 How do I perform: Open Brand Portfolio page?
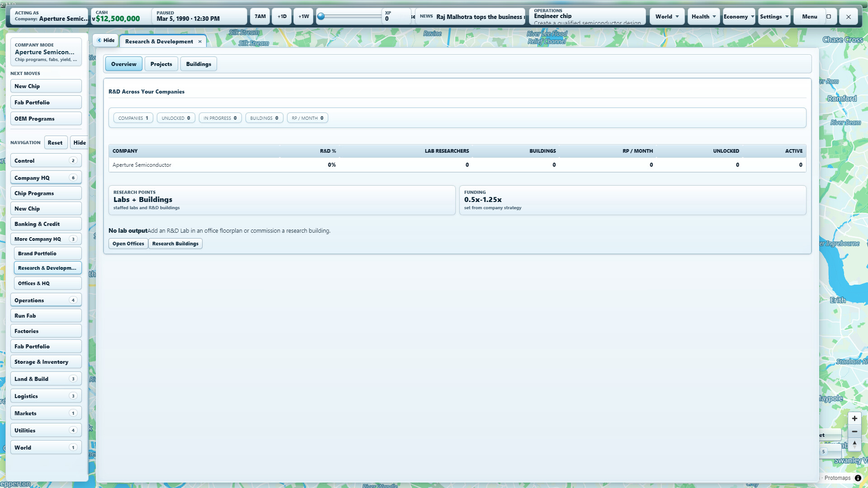pyautogui.click(x=47, y=253)
